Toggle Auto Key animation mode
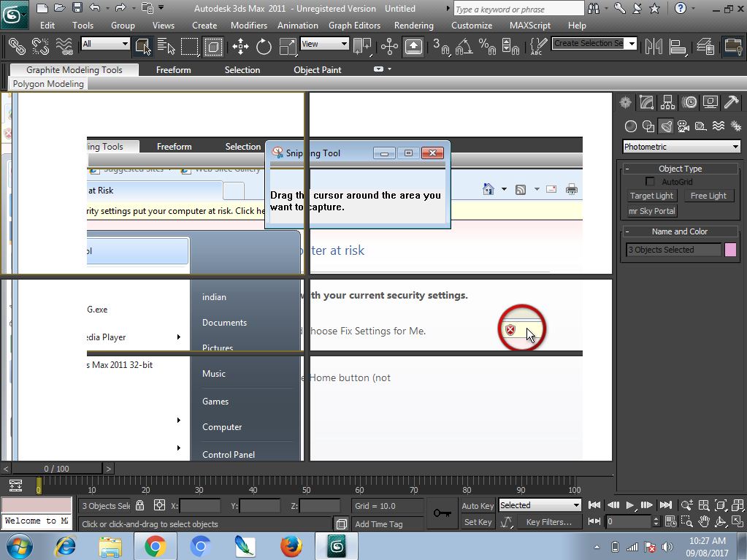This screenshot has width=747, height=560. coord(478,506)
